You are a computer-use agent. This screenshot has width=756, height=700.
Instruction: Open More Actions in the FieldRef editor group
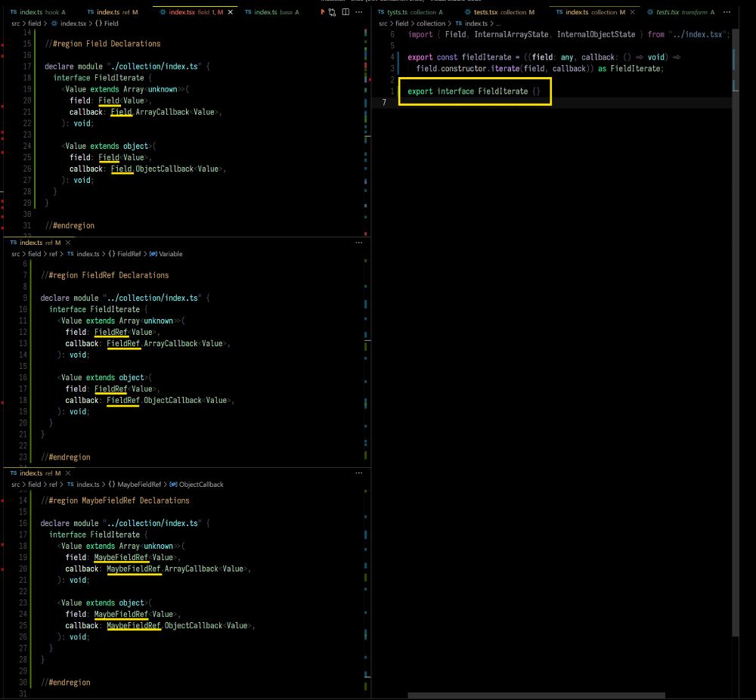tap(358, 243)
